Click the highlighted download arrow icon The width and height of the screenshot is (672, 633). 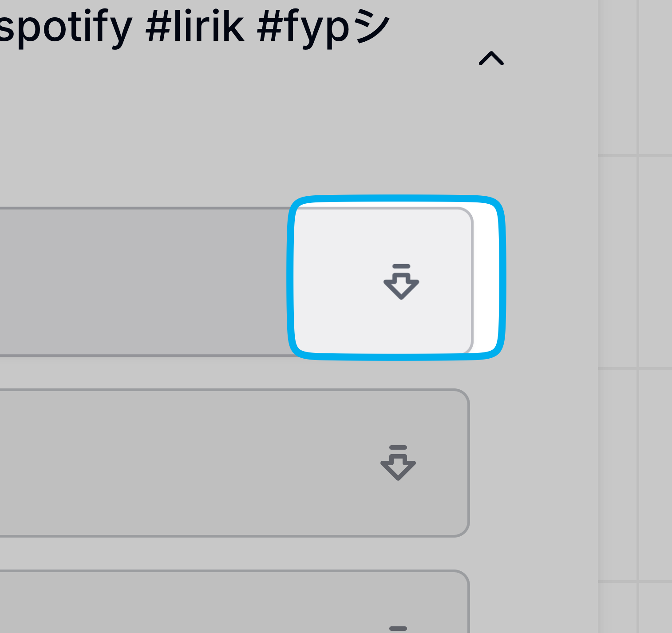click(401, 281)
